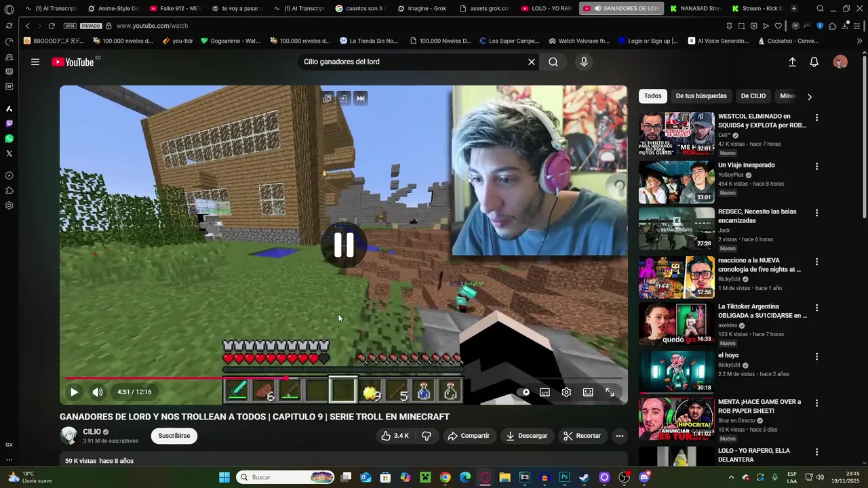Start voice search with the microphone icon
868x488 pixels.
tap(584, 62)
